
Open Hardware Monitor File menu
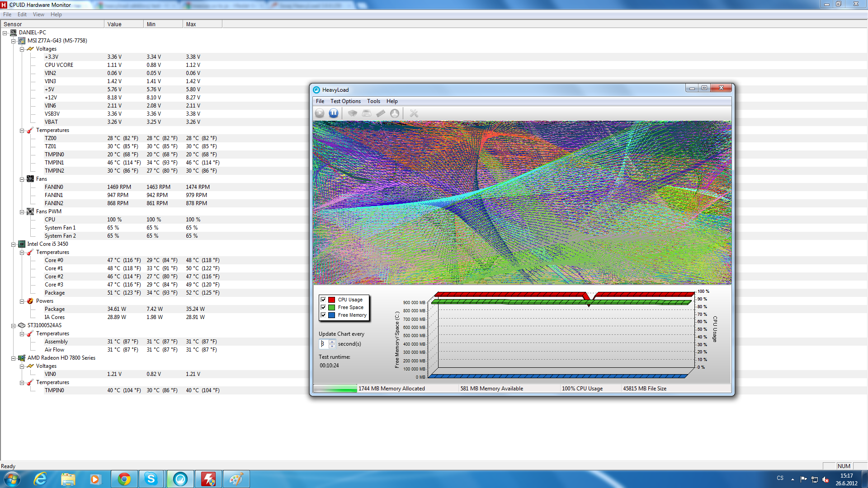(7, 14)
